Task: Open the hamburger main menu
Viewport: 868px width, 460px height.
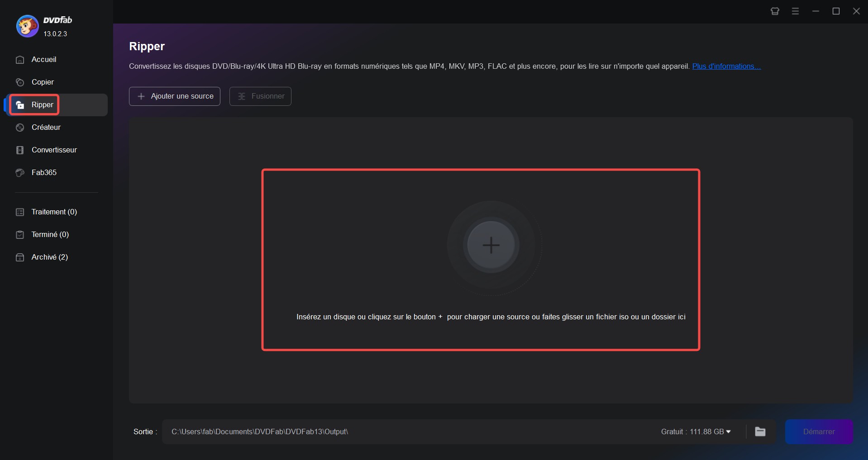Action: [795, 11]
